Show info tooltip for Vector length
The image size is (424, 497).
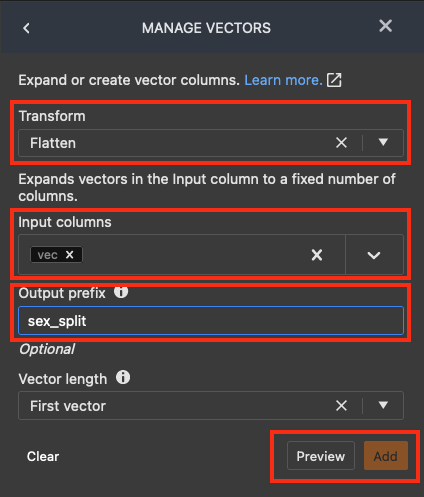[x=123, y=378]
